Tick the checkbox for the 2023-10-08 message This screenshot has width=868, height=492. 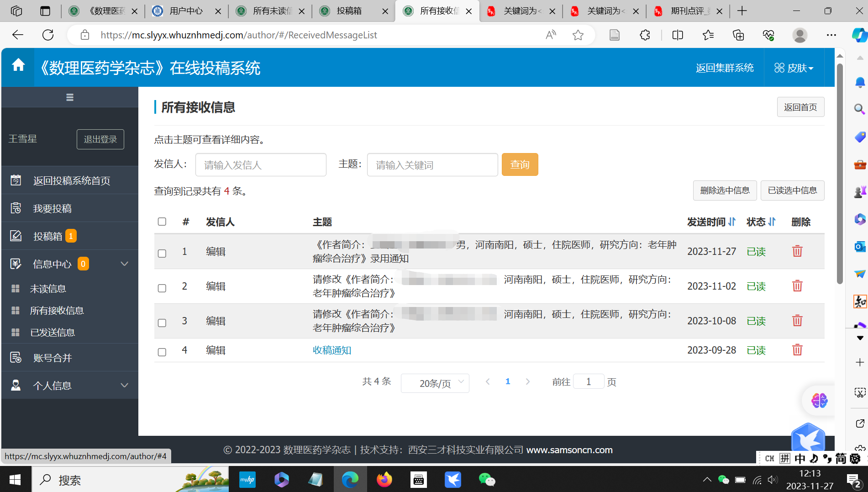coord(162,323)
